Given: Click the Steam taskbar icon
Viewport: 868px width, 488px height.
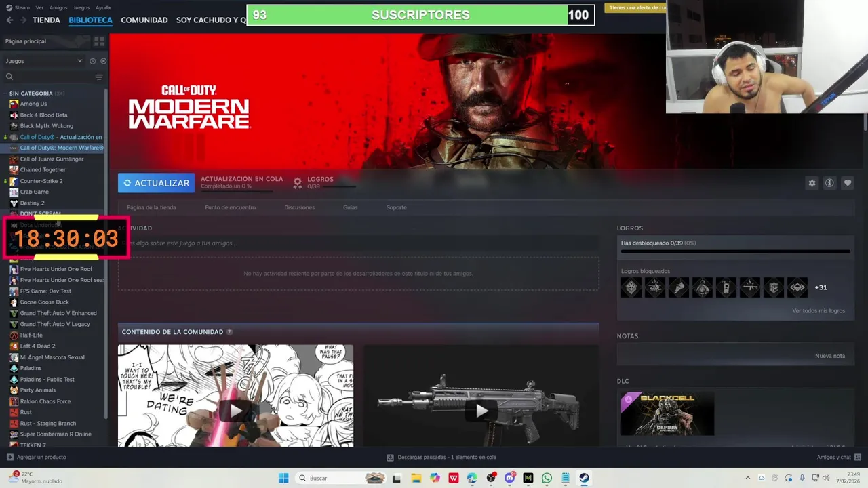Looking at the screenshot, I should 583,478.
